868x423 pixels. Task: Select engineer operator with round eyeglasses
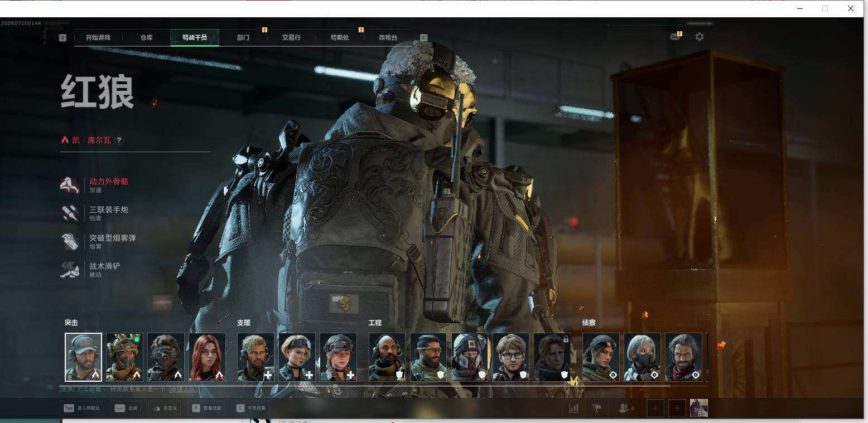pyautogui.click(x=511, y=357)
